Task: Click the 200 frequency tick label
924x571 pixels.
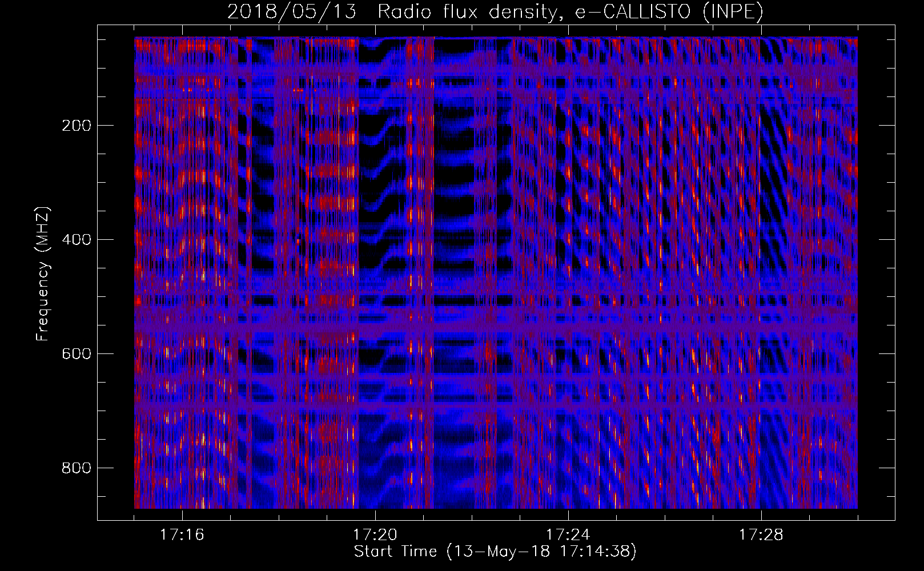Action: pos(77,126)
